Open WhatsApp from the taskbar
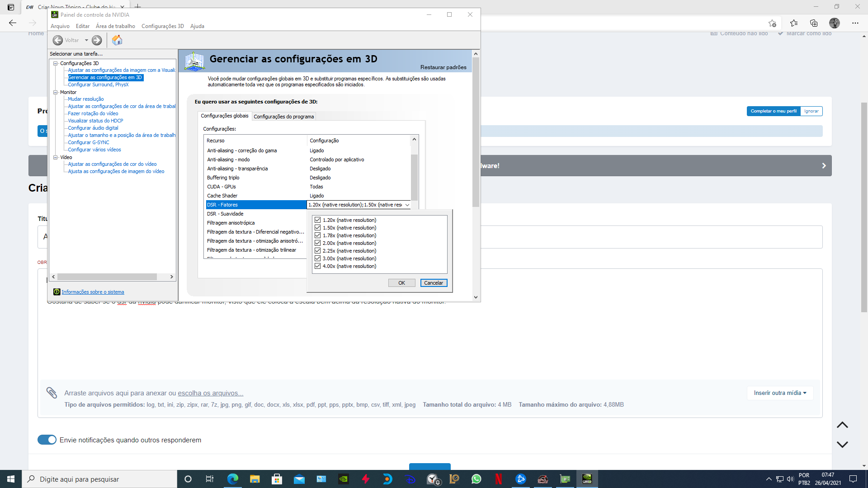868x488 pixels. coord(476,479)
